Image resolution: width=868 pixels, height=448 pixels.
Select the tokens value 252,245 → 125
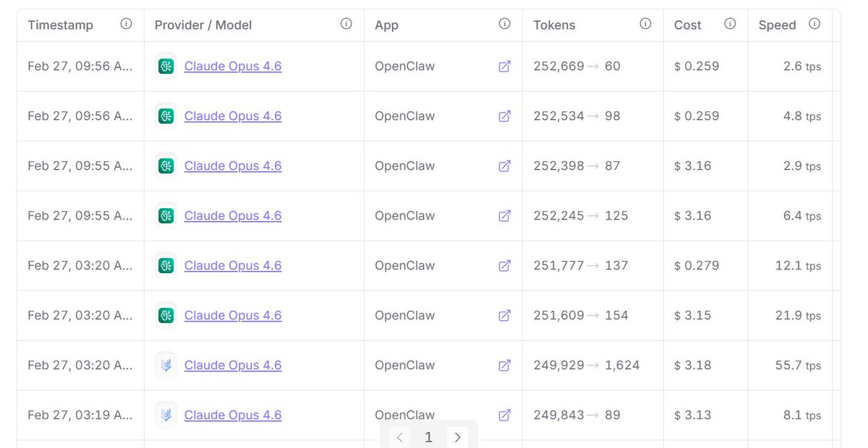tap(581, 216)
